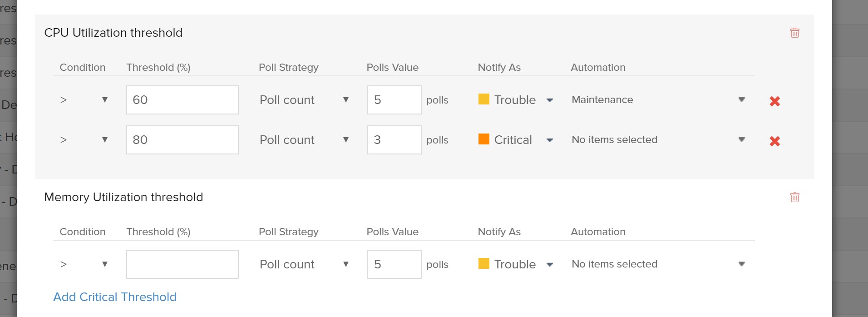Expand Poll Strategy dropdown in CPU Critical row
The width and height of the screenshot is (868, 317).
point(304,140)
